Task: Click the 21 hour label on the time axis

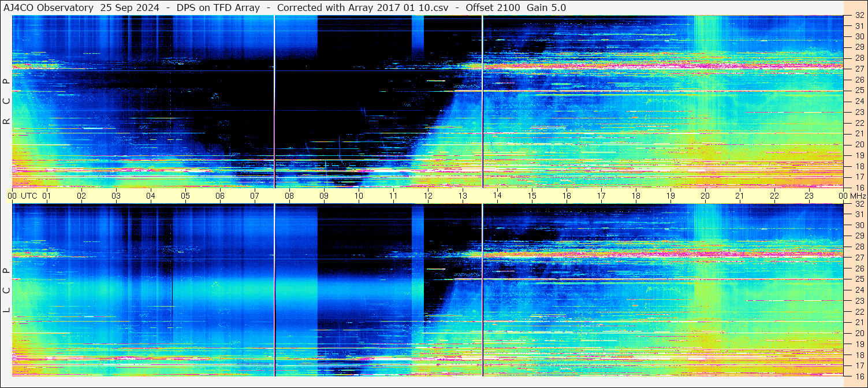Action: point(740,196)
